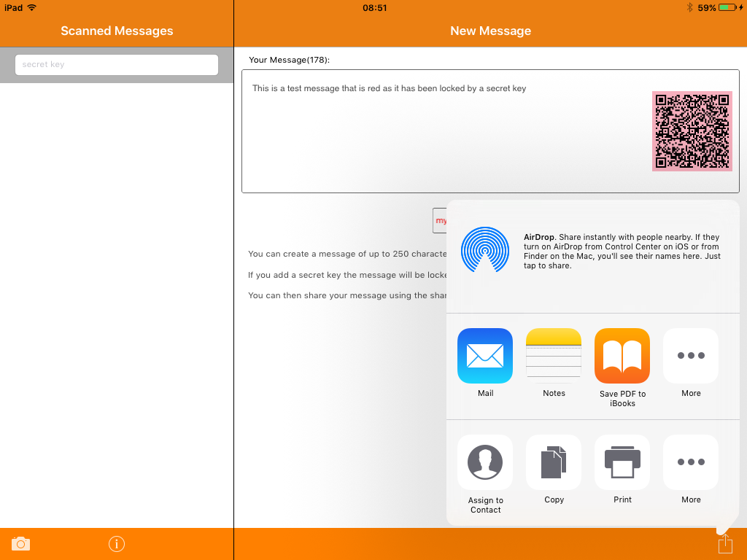Tap the battery indicator
The image size is (747, 560).
click(727, 7)
